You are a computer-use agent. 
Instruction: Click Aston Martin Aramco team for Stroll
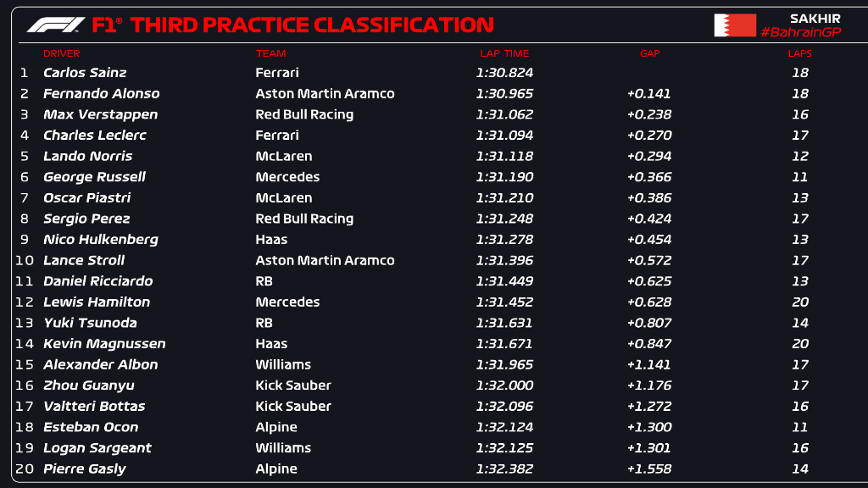[x=325, y=260]
